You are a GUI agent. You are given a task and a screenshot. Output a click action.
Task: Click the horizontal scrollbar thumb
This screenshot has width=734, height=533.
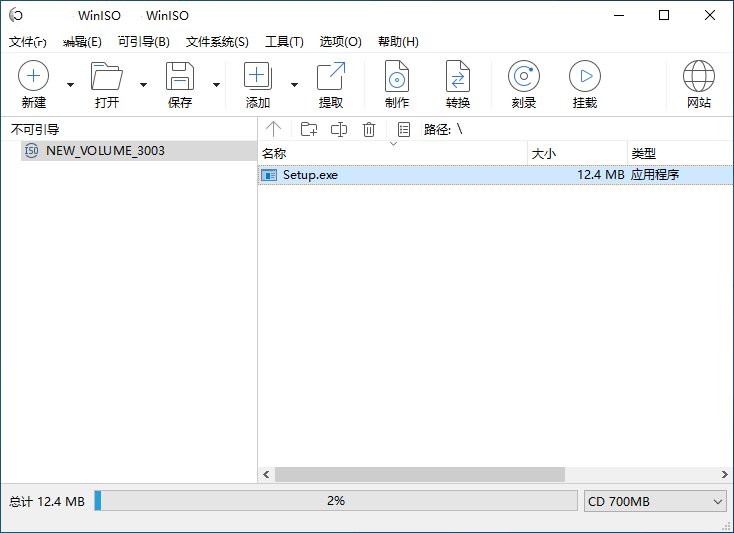(x=420, y=475)
